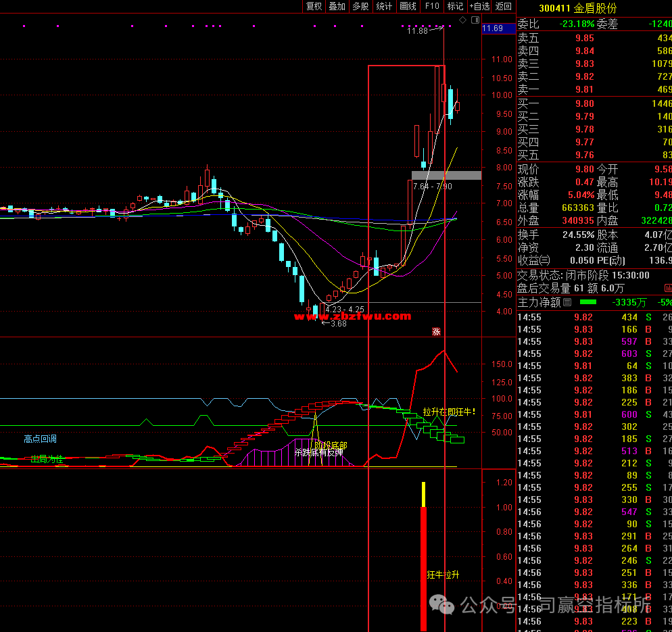
Task: Click the red 涨 marker icon
Action: click(x=436, y=331)
